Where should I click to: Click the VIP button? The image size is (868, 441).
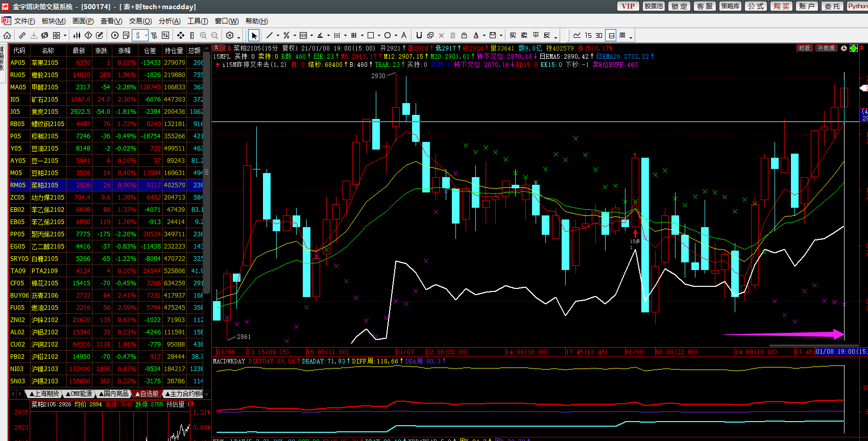pos(628,6)
